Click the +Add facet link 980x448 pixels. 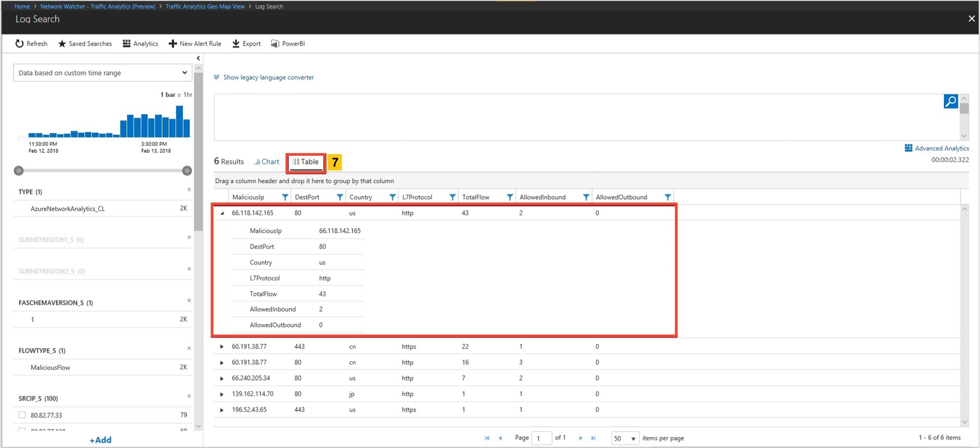[x=100, y=440]
